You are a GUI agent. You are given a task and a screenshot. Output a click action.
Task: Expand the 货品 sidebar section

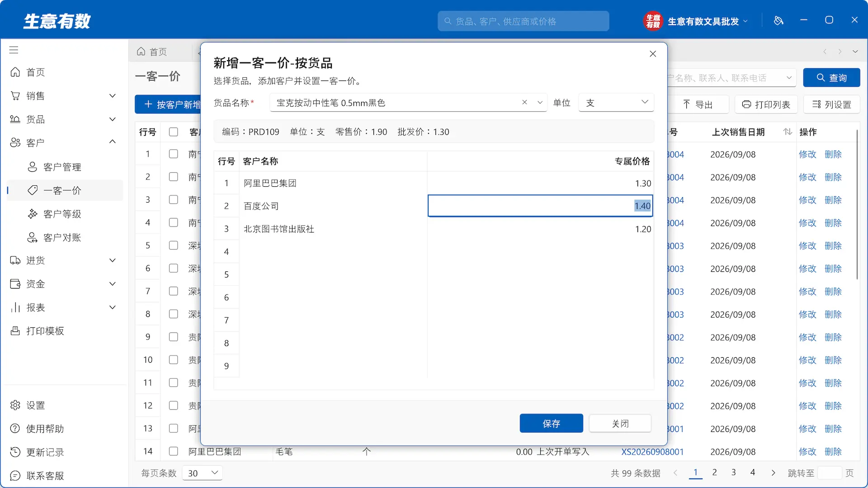pos(113,119)
